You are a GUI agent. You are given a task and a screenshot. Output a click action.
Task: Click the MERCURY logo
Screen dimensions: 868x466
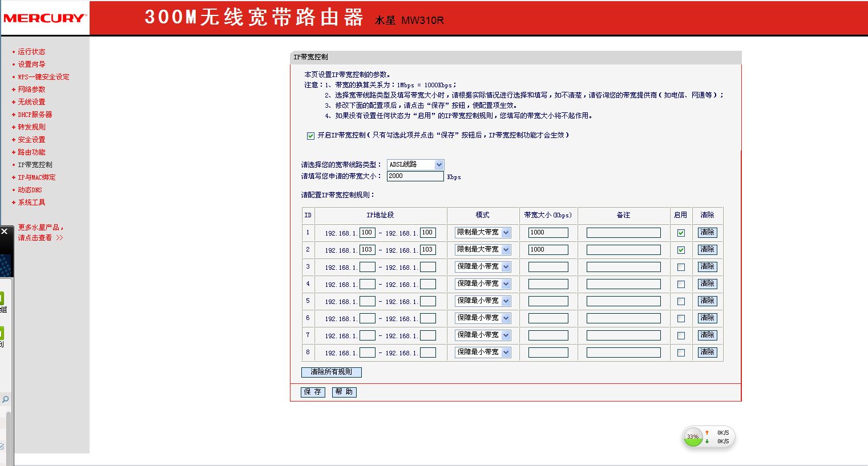point(45,18)
